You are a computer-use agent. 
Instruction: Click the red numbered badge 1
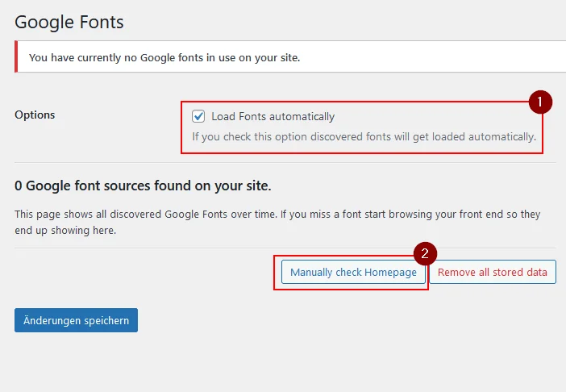[540, 102]
